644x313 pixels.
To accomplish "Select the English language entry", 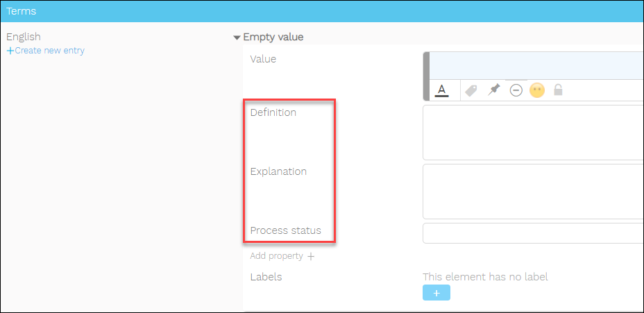I will tap(24, 37).
